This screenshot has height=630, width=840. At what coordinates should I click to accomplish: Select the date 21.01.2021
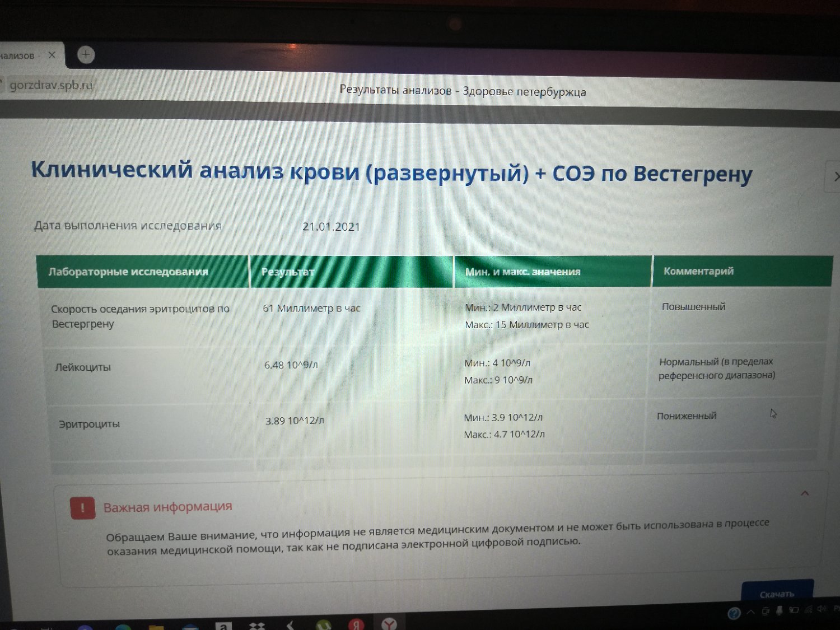pyautogui.click(x=331, y=227)
